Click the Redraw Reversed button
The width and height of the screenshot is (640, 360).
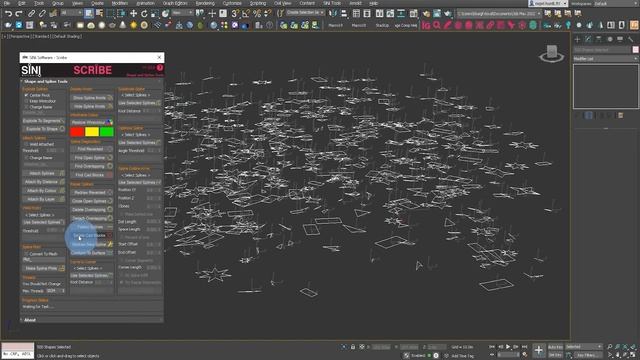tap(91, 192)
